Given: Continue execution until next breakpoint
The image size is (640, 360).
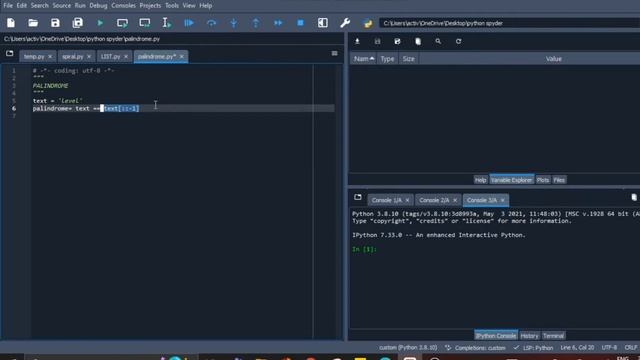Looking at the screenshot, I should coord(278,23).
